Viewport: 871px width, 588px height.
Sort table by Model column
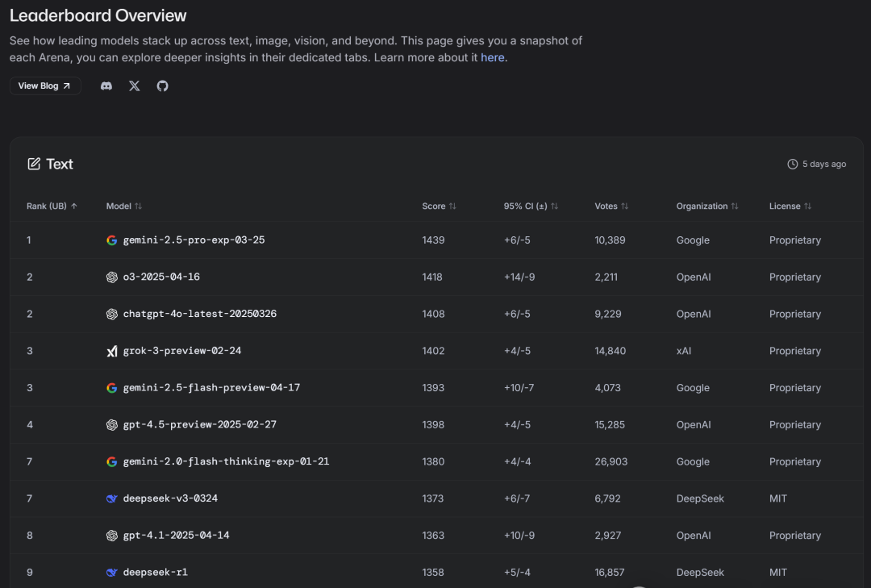point(124,206)
